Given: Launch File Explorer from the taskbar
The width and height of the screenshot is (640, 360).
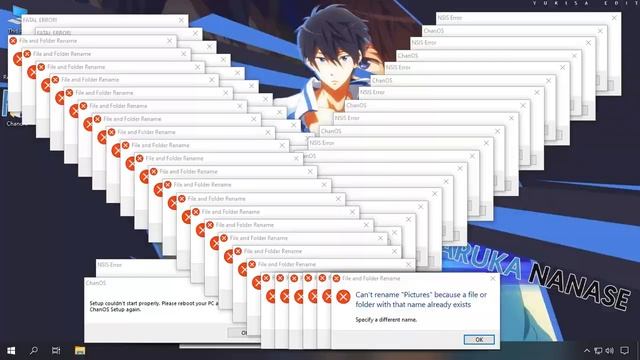Looking at the screenshot, I should pyautogui.click(x=80, y=351).
